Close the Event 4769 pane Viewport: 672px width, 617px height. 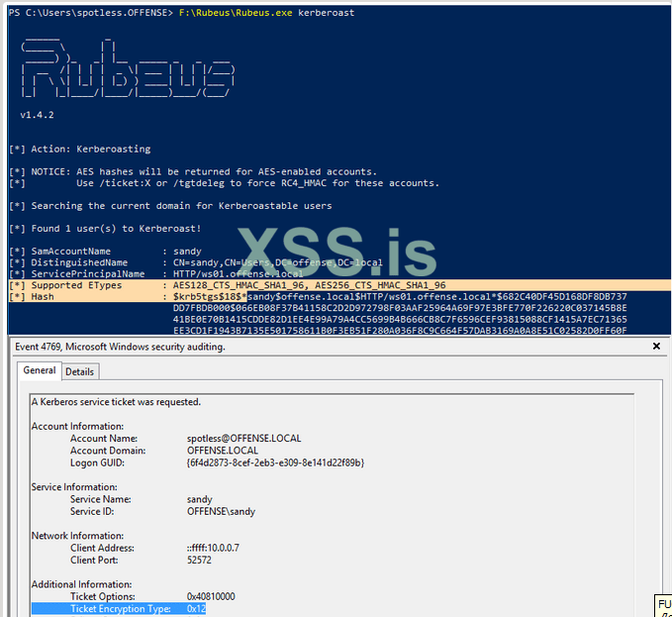(x=656, y=346)
